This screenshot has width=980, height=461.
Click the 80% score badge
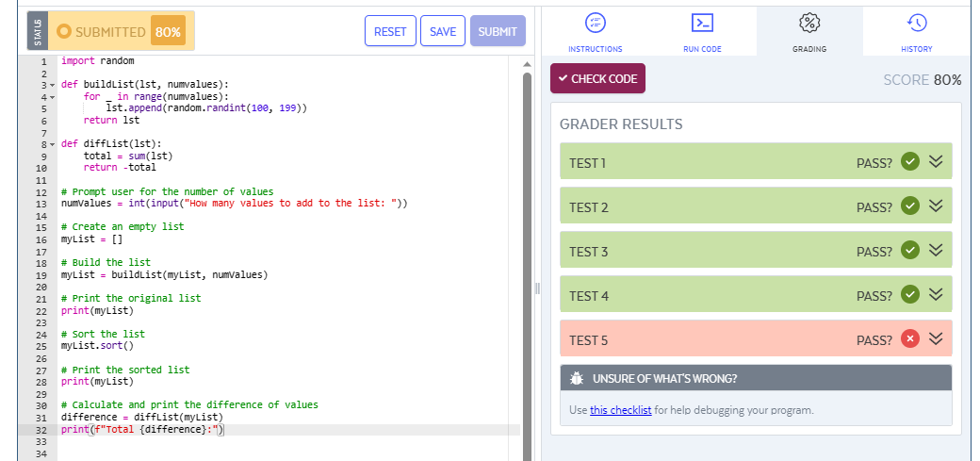[168, 31]
